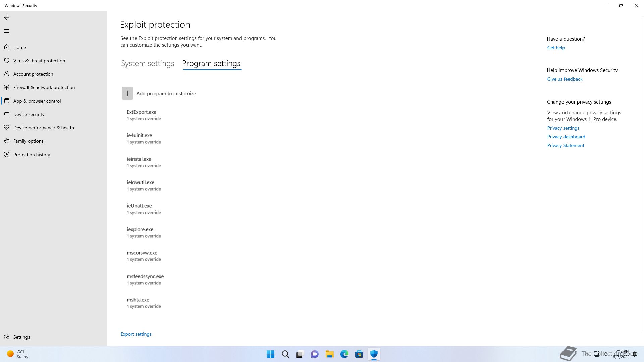Click the back arrow icon

pos(7,17)
